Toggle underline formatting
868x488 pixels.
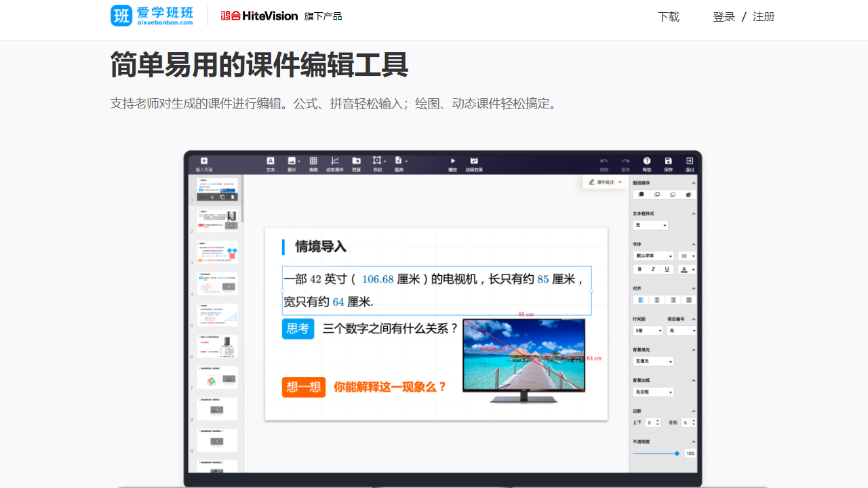[x=667, y=269]
